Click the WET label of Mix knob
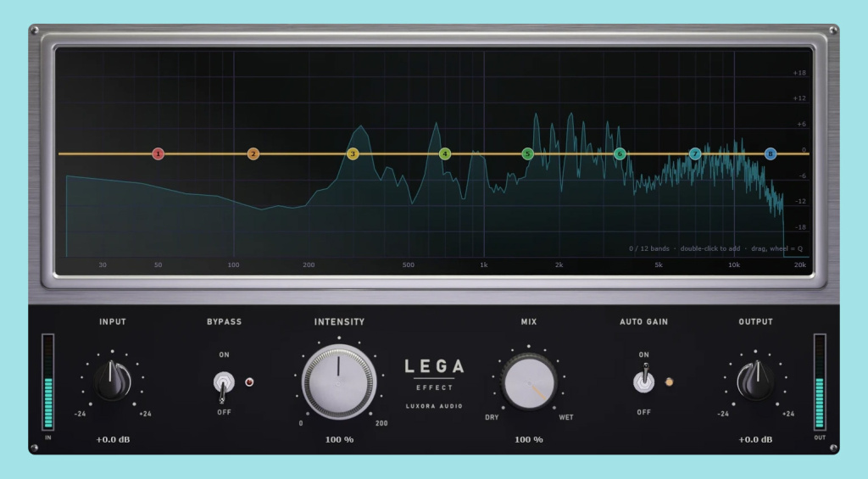Screen dimensions: 868x479 click(565, 417)
